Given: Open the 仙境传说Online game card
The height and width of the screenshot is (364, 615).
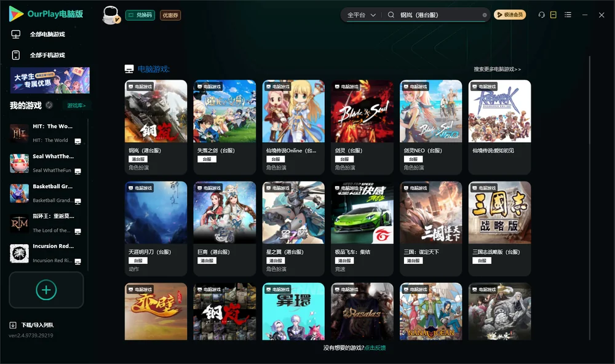Looking at the screenshot, I should (293, 127).
